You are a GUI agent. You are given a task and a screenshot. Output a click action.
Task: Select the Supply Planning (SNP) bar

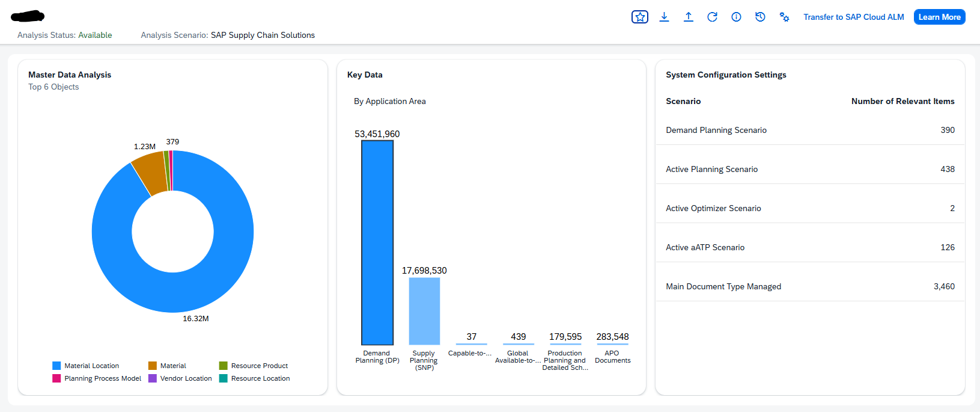(424, 310)
